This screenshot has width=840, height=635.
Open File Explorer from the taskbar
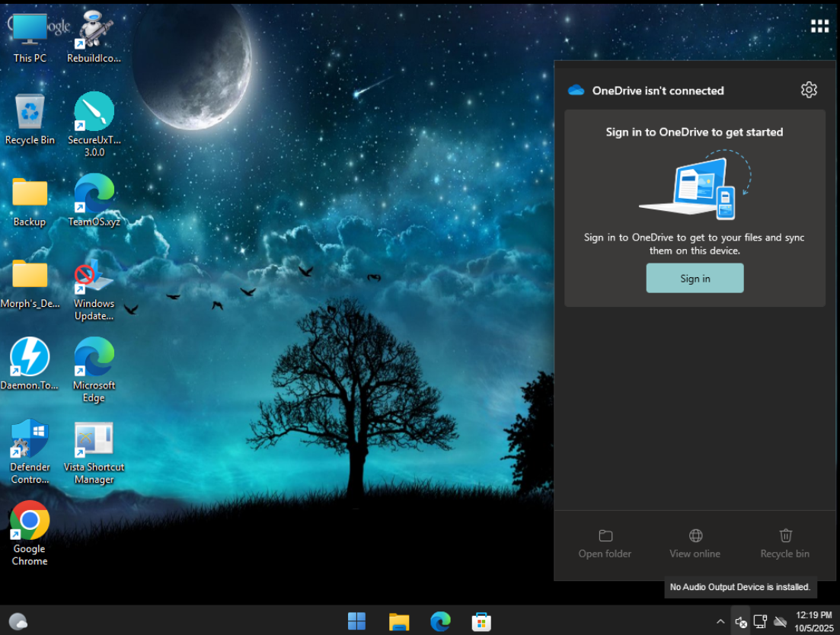click(x=399, y=621)
